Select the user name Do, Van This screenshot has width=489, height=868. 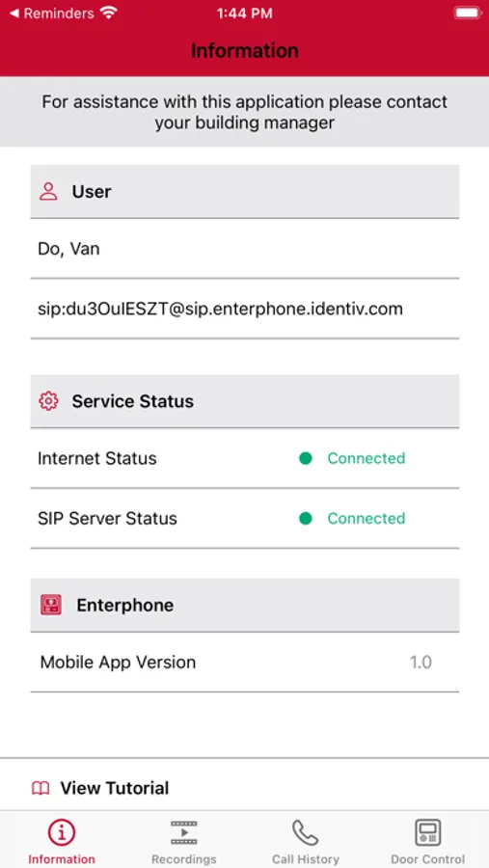(68, 249)
